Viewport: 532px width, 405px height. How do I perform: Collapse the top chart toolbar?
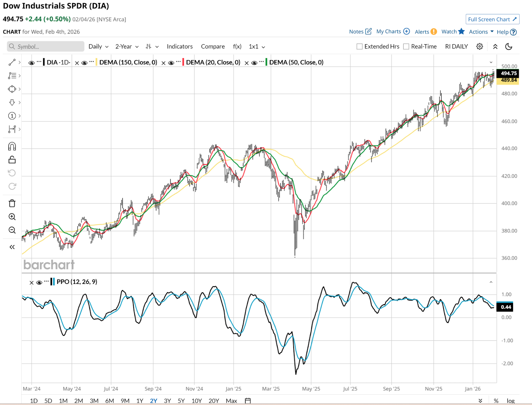[x=495, y=47]
